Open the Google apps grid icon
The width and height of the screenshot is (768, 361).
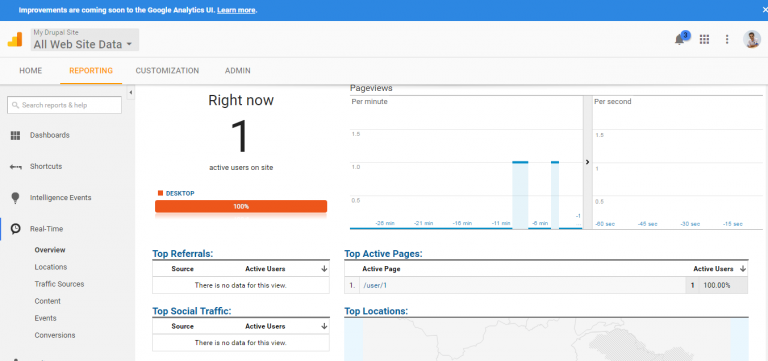704,40
